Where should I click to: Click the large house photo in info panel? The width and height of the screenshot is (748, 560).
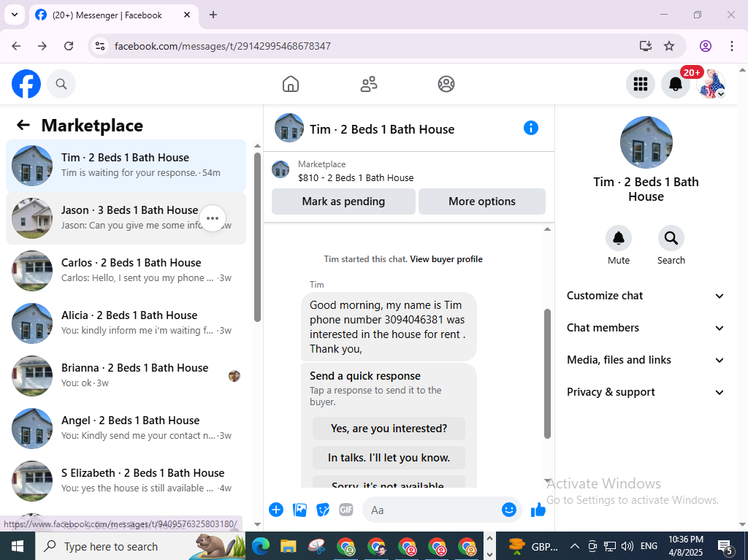[x=646, y=142]
